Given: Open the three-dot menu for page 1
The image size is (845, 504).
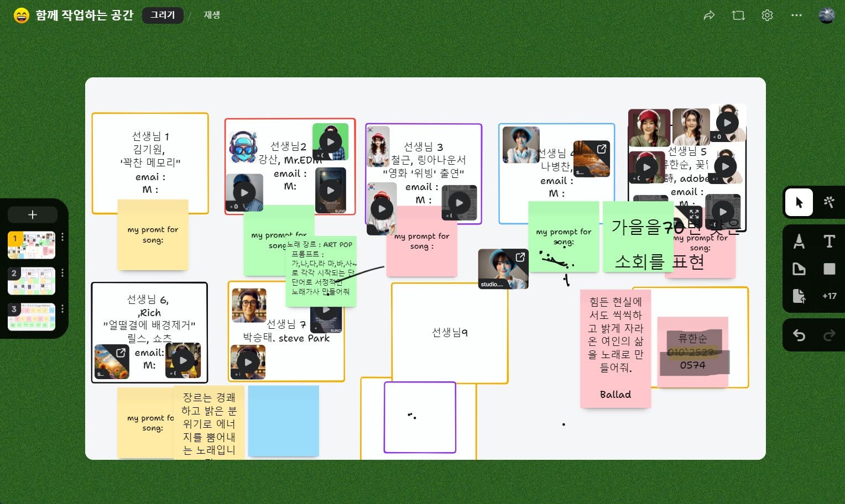Looking at the screenshot, I should (x=62, y=237).
